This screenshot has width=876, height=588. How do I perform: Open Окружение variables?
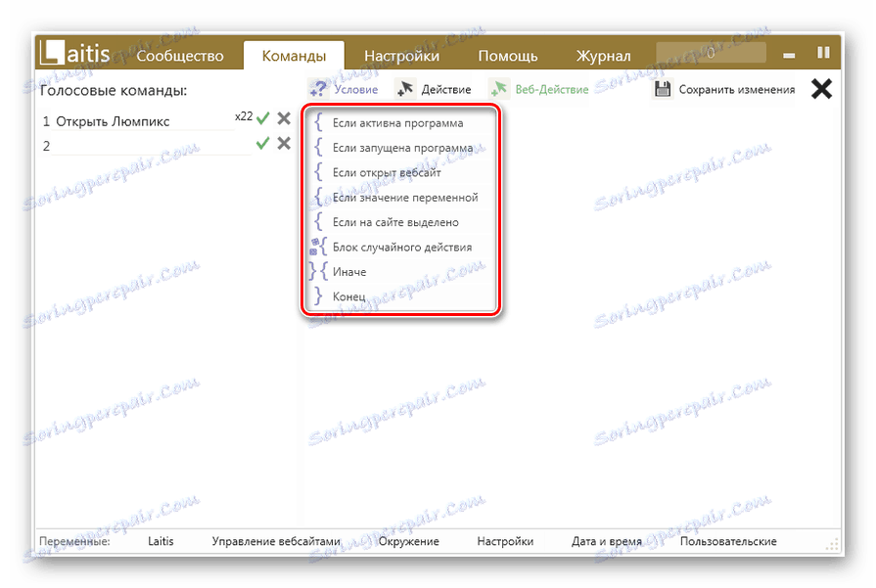pyautogui.click(x=409, y=541)
